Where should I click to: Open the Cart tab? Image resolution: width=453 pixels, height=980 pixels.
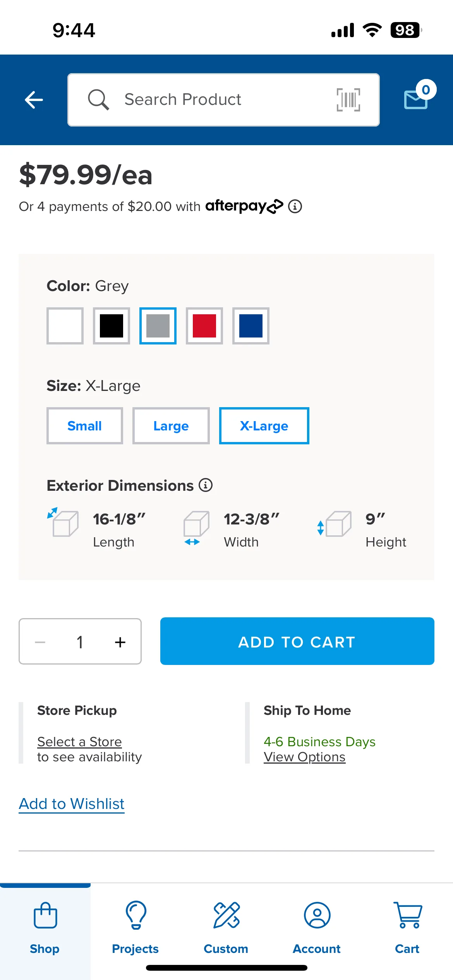coord(407,928)
